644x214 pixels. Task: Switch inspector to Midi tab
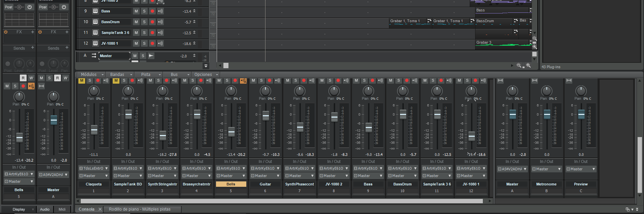(62, 209)
